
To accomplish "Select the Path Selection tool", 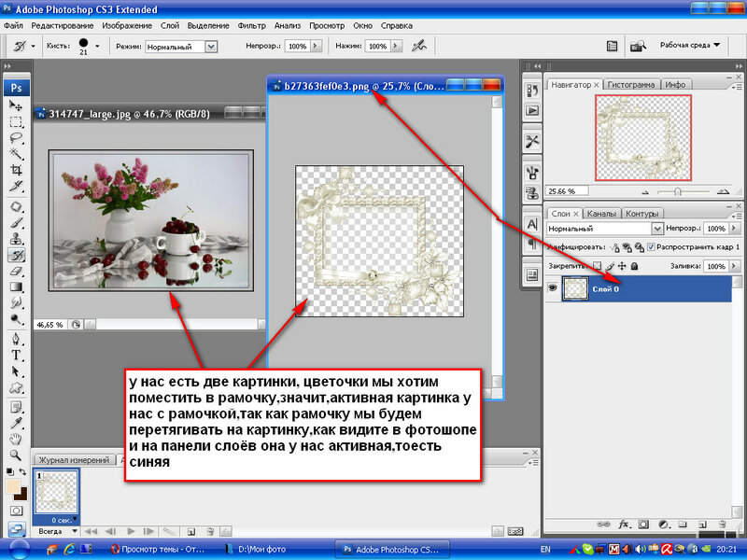I will pyautogui.click(x=16, y=371).
